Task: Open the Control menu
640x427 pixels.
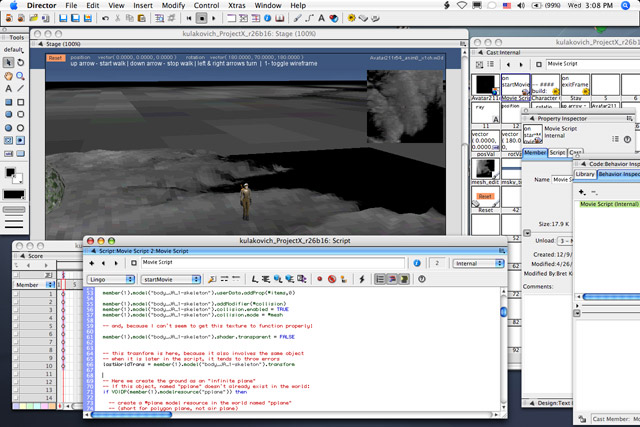Action: pyautogui.click(x=206, y=5)
